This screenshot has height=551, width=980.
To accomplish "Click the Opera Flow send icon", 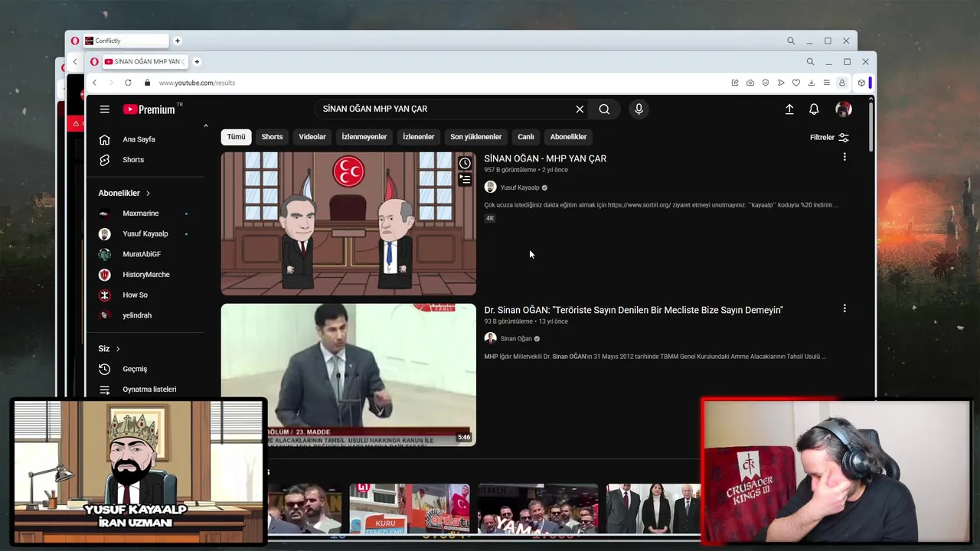I will (781, 83).
